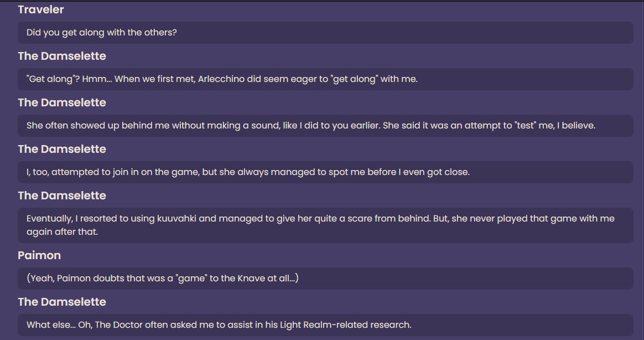Viewport: 644px width, 340px height.
Task: Click the last The Damselette speaker heading
Action: point(62,302)
